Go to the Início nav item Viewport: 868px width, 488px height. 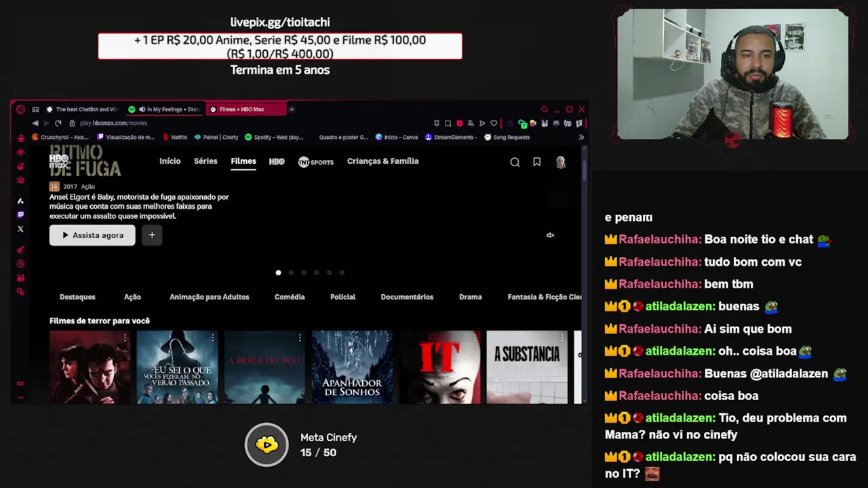coord(170,161)
